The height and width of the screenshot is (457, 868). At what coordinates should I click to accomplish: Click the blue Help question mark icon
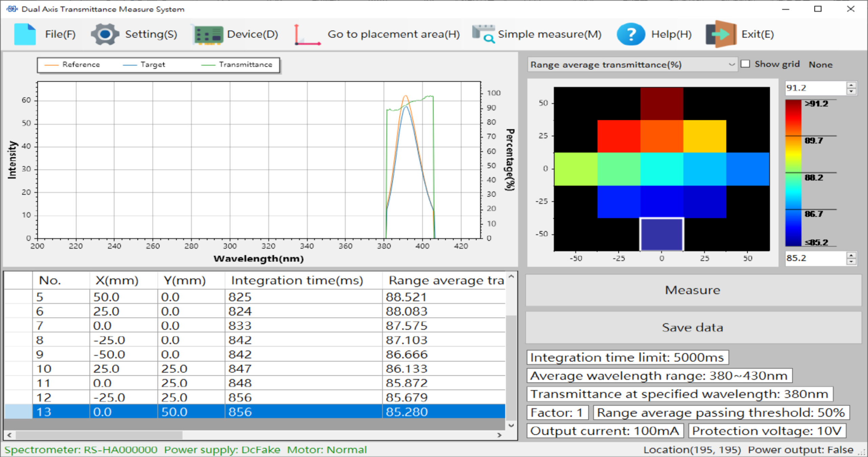630,34
